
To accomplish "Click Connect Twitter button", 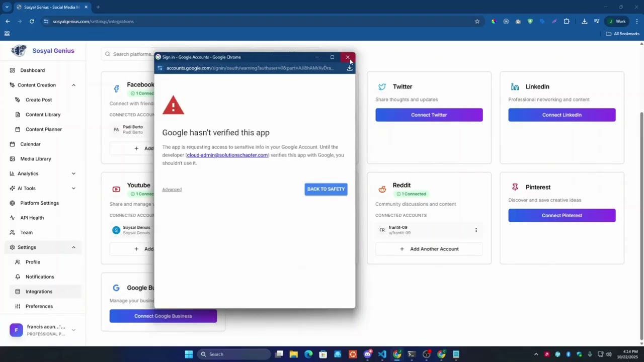I will 429,115.
